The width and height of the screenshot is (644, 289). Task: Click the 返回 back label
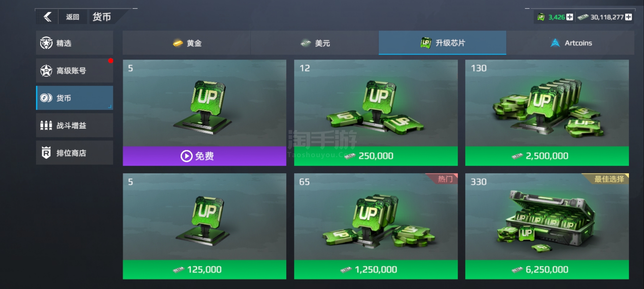point(72,17)
